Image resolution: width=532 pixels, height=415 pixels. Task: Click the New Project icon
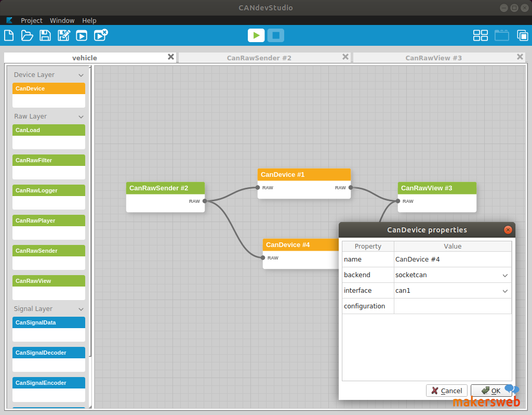pyautogui.click(x=9, y=35)
